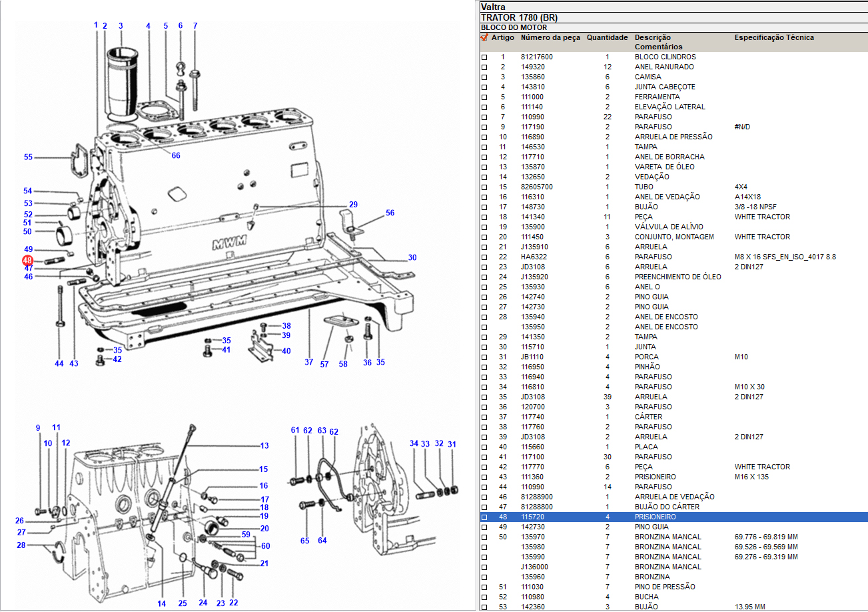Click the Número da peça column header
The width and height of the screenshot is (868, 612).
point(550,38)
